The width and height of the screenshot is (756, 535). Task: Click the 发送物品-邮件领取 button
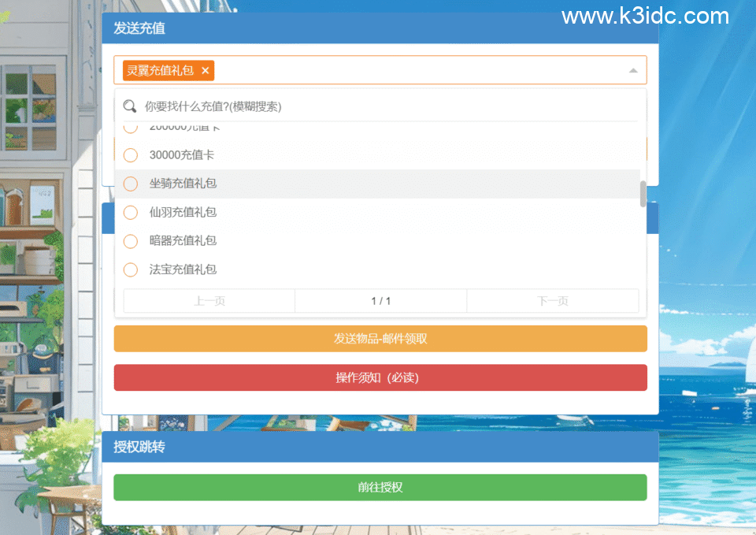click(x=380, y=338)
